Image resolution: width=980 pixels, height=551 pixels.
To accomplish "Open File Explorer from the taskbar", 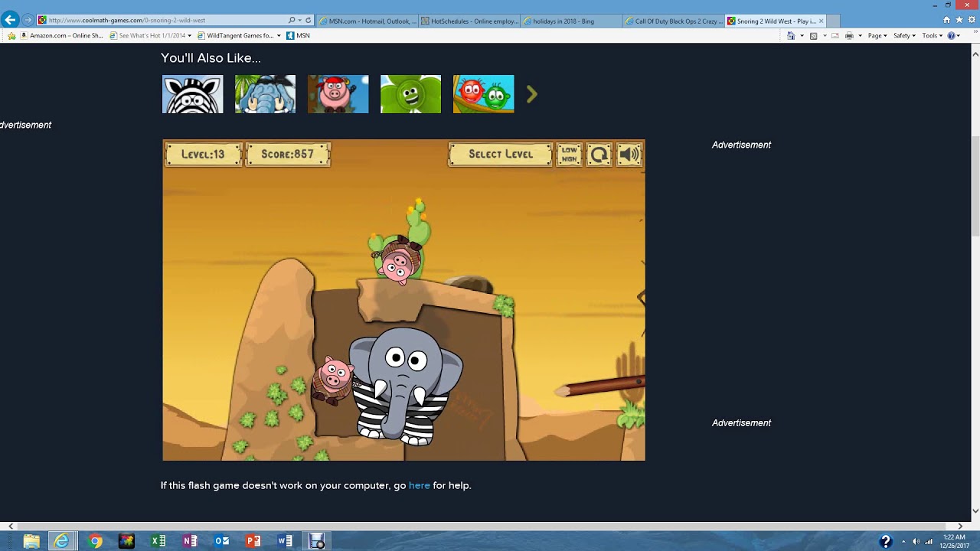I will pyautogui.click(x=31, y=541).
